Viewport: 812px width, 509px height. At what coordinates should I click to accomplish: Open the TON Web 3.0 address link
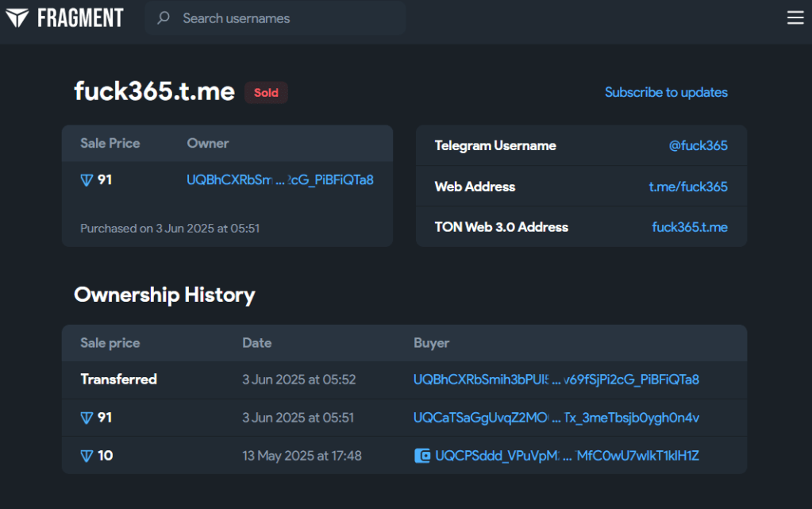coord(689,227)
